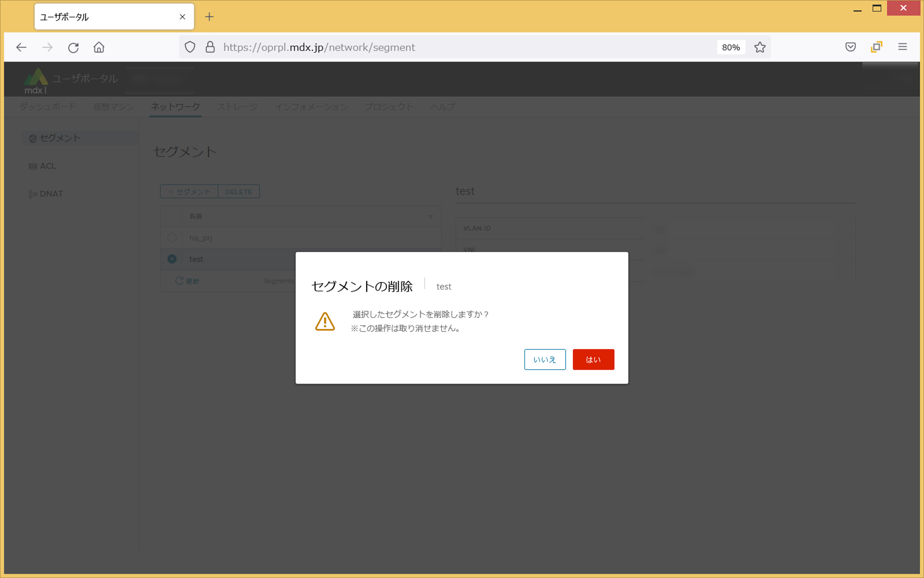924x578 pixels.
Task: Click the セグメントの削除 dialog title
Action: coord(362,286)
